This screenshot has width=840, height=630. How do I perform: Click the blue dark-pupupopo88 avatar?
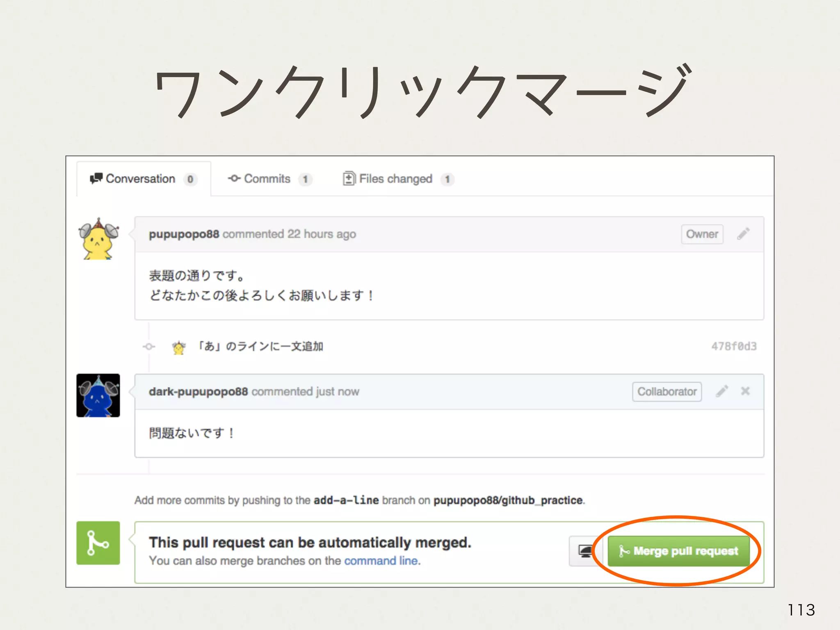[98, 395]
